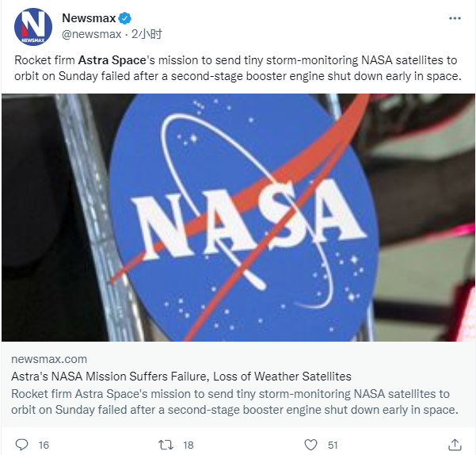Open the 2小时 timestamp link
Image resolution: width=476 pixels, height=455 pixels.
tap(147, 34)
